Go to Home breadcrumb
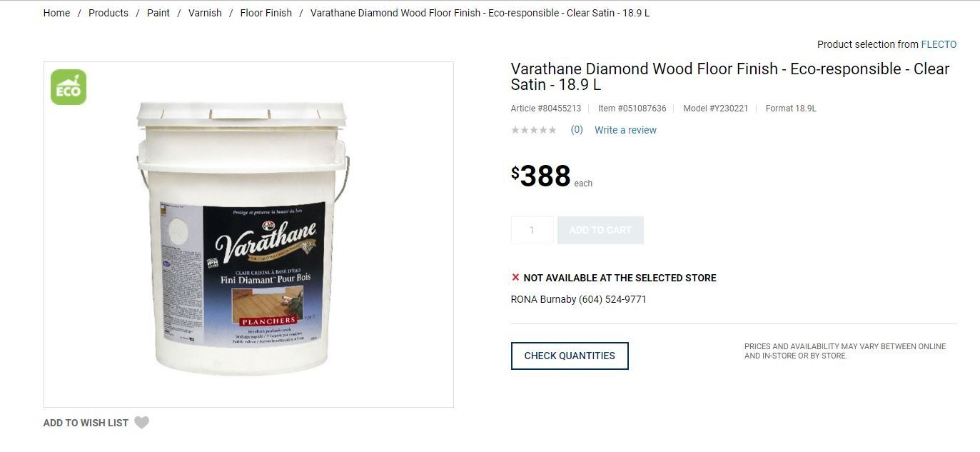 coord(56,13)
